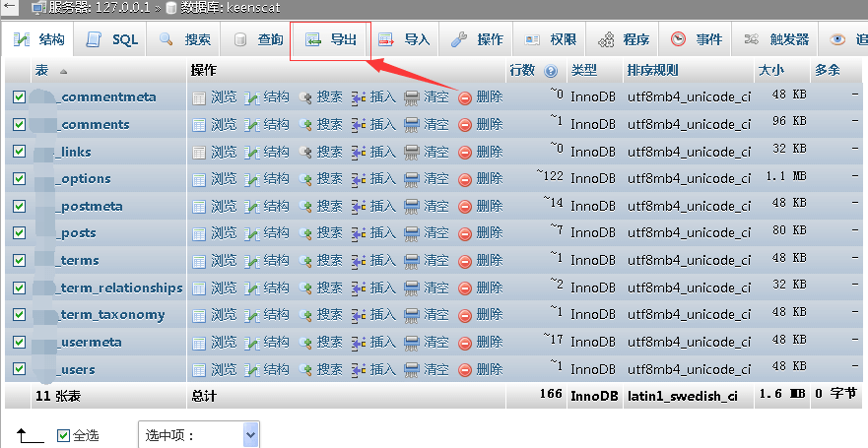Click browse icon in _options row
The image size is (868, 448).
[x=199, y=180]
